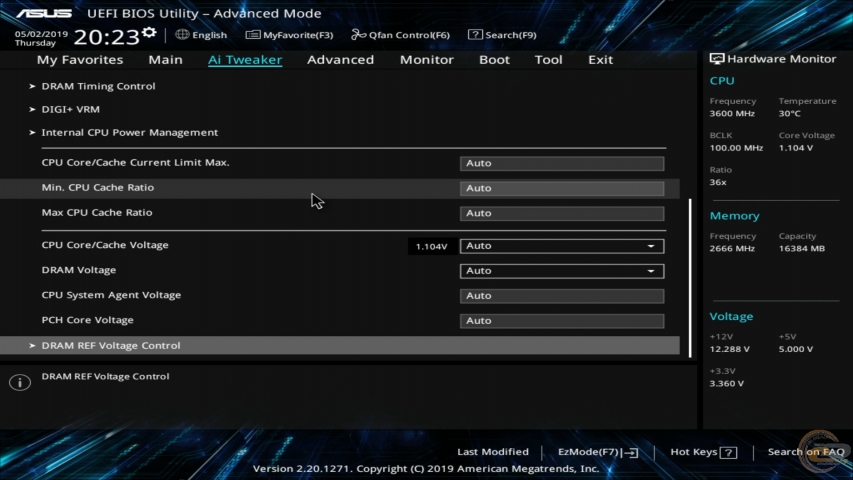Click the ASUS logo
This screenshot has width=853, height=480.
(x=44, y=13)
